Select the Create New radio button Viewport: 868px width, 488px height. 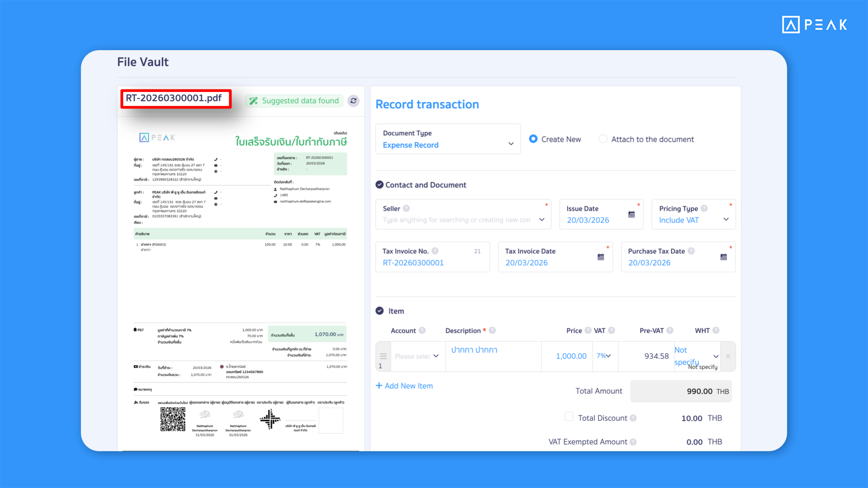click(x=533, y=139)
